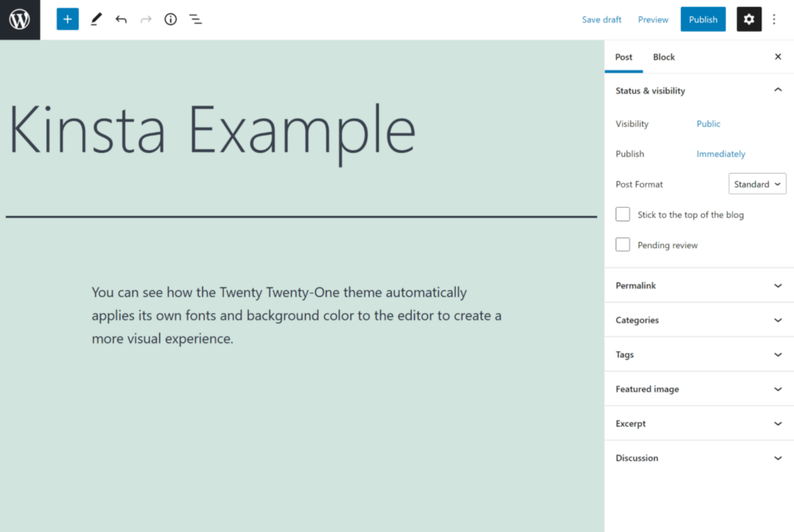
Task: Publish the post
Action: coord(703,19)
